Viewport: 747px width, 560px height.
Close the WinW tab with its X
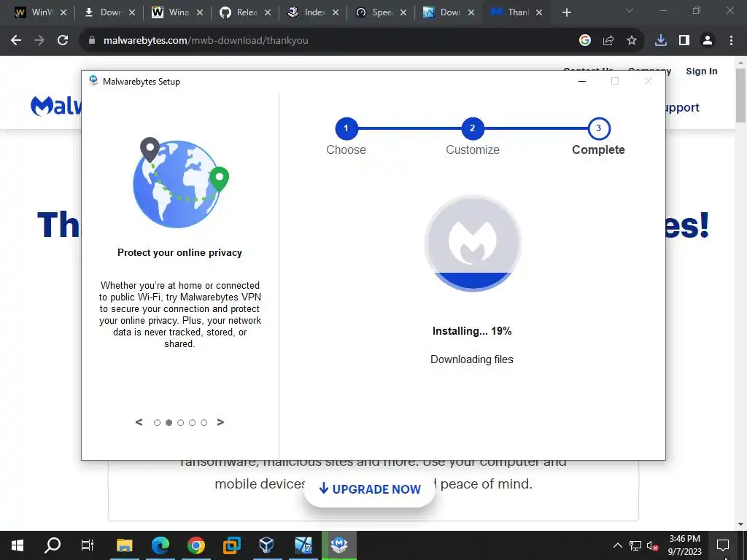(x=63, y=12)
